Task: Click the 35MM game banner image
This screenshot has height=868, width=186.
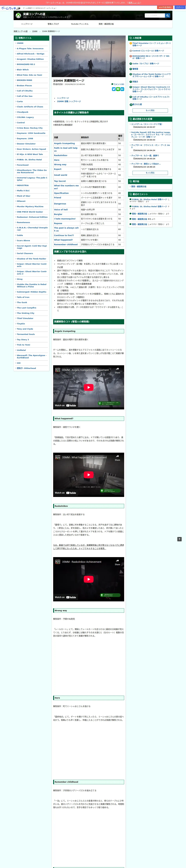Action: pyautogui.click(x=89, y=56)
